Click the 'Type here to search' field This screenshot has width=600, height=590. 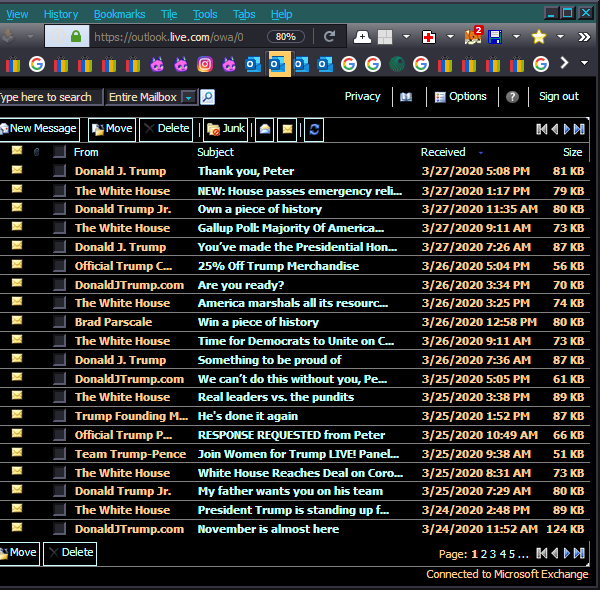(x=51, y=97)
